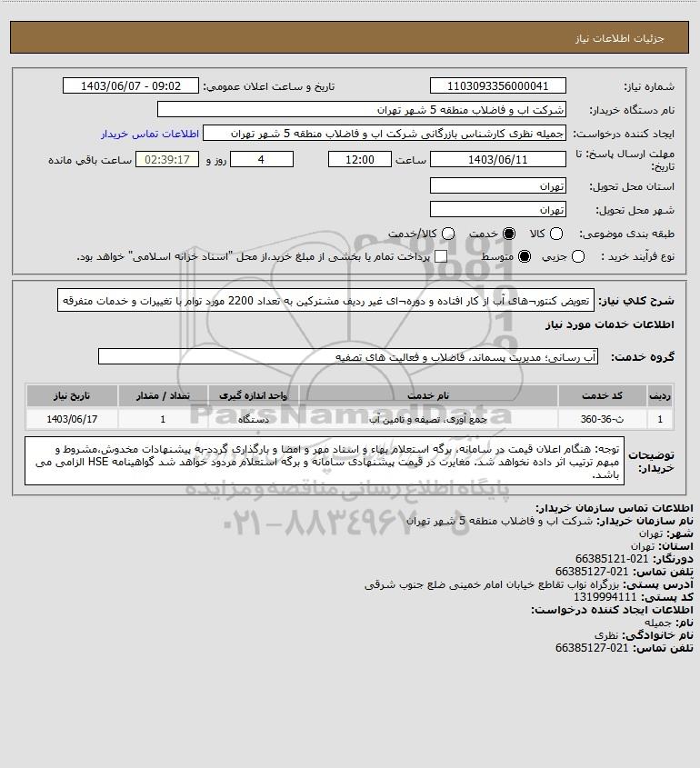Click the fax number 66385121-021
This screenshot has width=700, height=768.
pyautogui.click(x=611, y=559)
